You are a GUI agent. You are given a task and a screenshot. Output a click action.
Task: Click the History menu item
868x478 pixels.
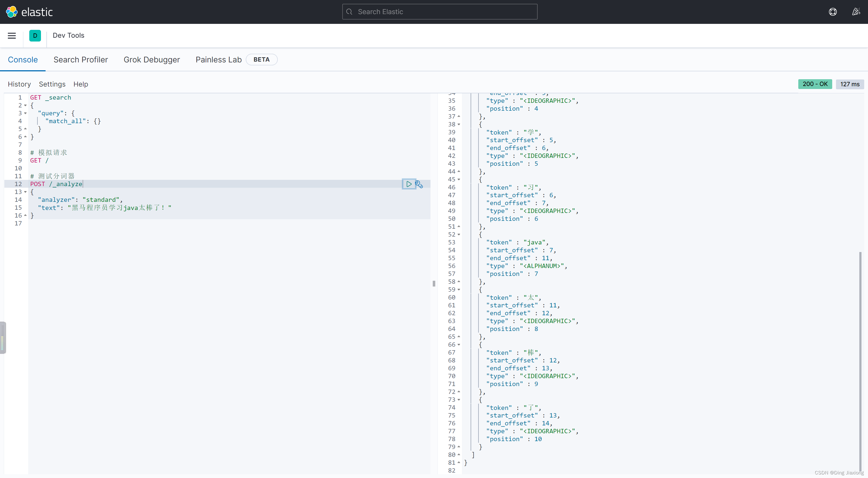pos(19,84)
